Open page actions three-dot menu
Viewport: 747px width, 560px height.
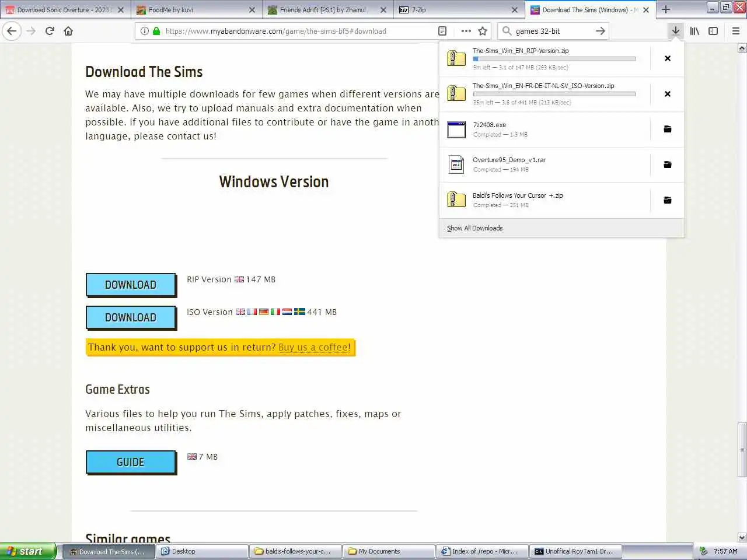[466, 31]
